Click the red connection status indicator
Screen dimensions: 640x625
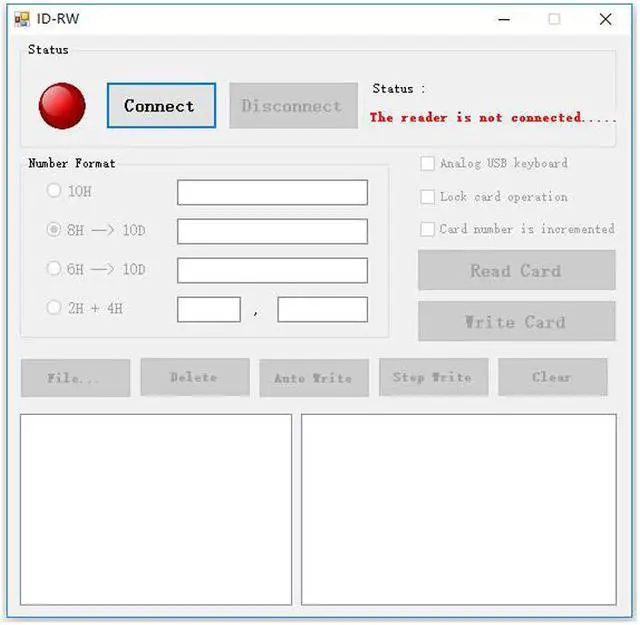pyautogui.click(x=62, y=106)
